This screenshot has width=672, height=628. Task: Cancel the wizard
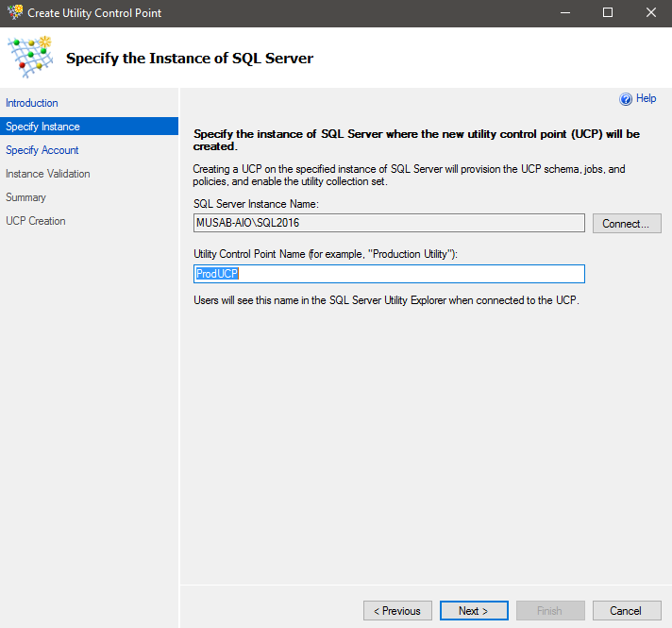pos(626,611)
